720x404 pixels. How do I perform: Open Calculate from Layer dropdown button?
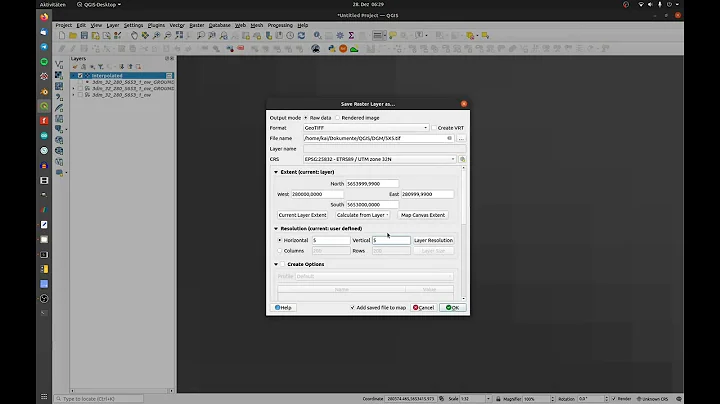362,215
